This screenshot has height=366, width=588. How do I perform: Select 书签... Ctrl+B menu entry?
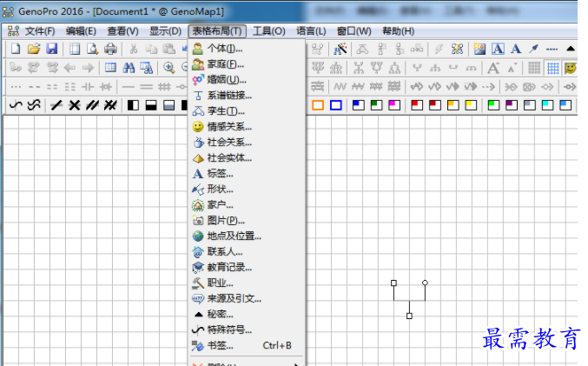pyautogui.click(x=247, y=346)
